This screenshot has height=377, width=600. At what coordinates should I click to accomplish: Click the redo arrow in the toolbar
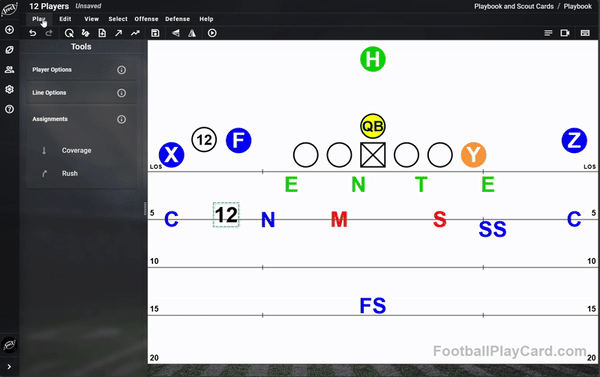point(49,33)
